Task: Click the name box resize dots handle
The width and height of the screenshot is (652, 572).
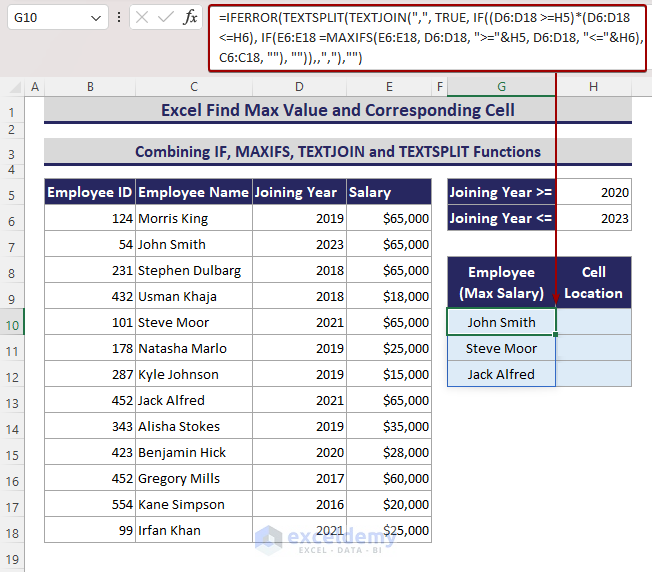Action: (x=120, y=18)
